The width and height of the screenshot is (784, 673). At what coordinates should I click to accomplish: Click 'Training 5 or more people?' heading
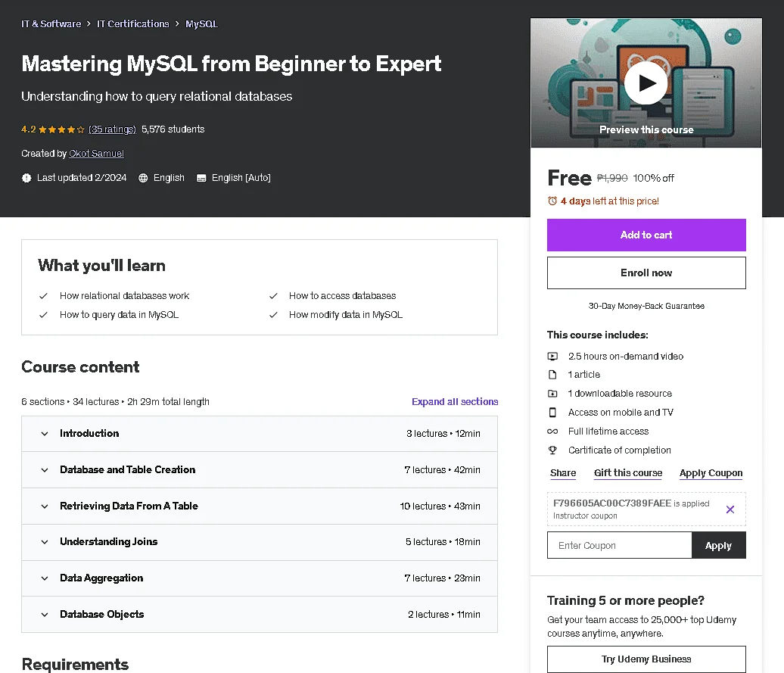pyautogui.click(x=626, y=600)
